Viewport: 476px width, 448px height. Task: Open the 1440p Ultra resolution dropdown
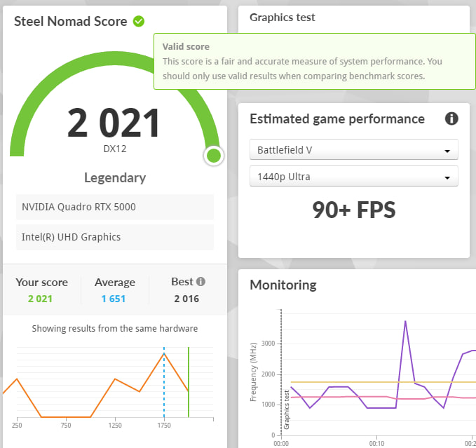353,177
